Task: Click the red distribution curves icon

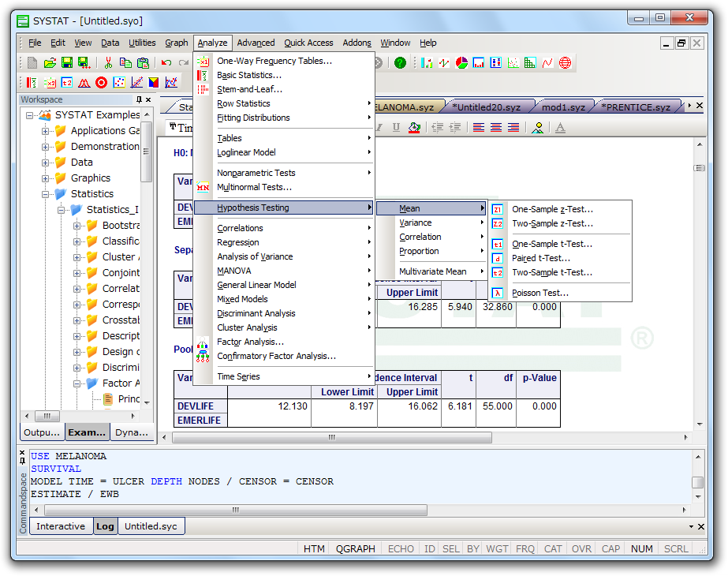Action: tap(84, 83)
